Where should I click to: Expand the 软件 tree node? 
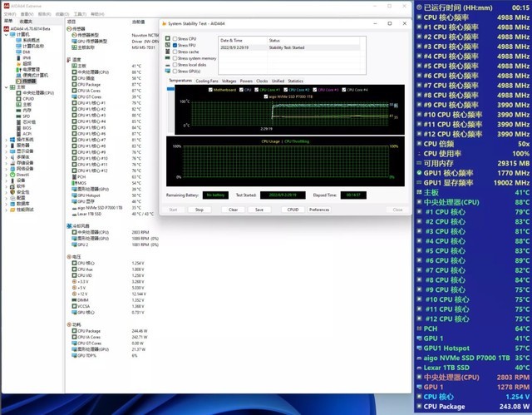pos(6,186)
